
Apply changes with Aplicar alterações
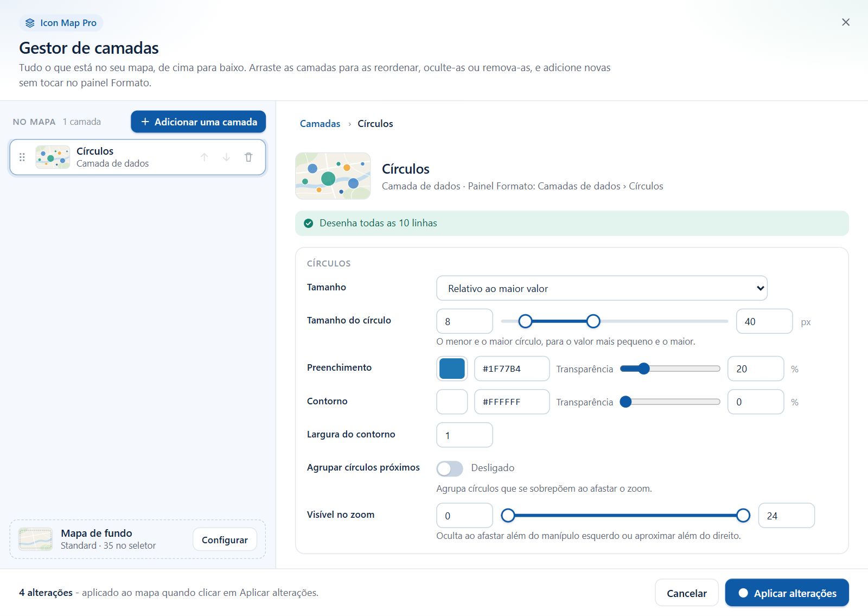pos(787,593)
